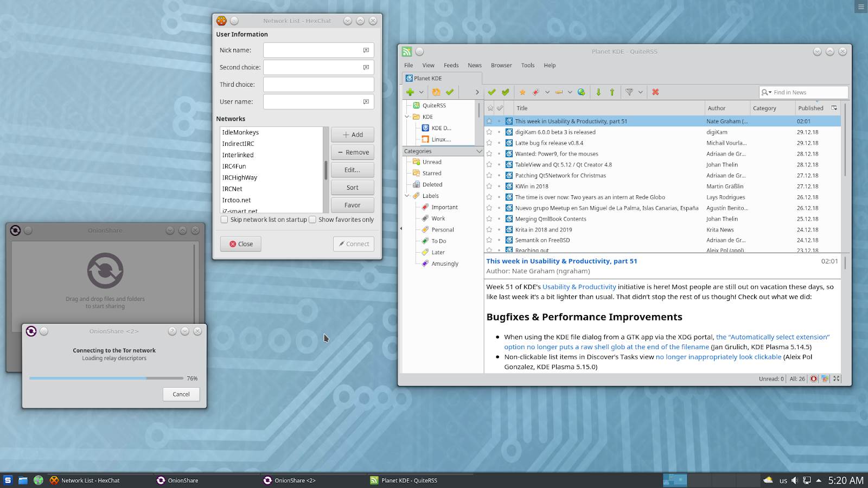This screenshot has width=868, height=488.
Task: Click the red ad-block icon in status bar
Action: 813,379
